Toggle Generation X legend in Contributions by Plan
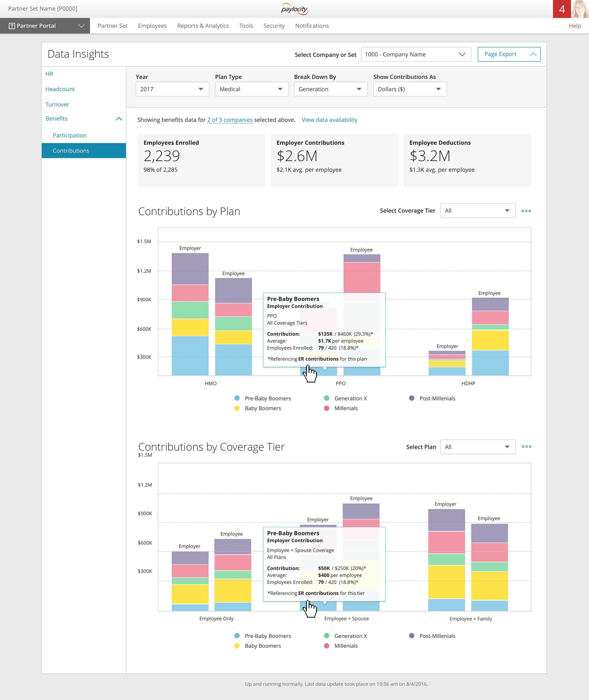 click(x=345, y=398)
